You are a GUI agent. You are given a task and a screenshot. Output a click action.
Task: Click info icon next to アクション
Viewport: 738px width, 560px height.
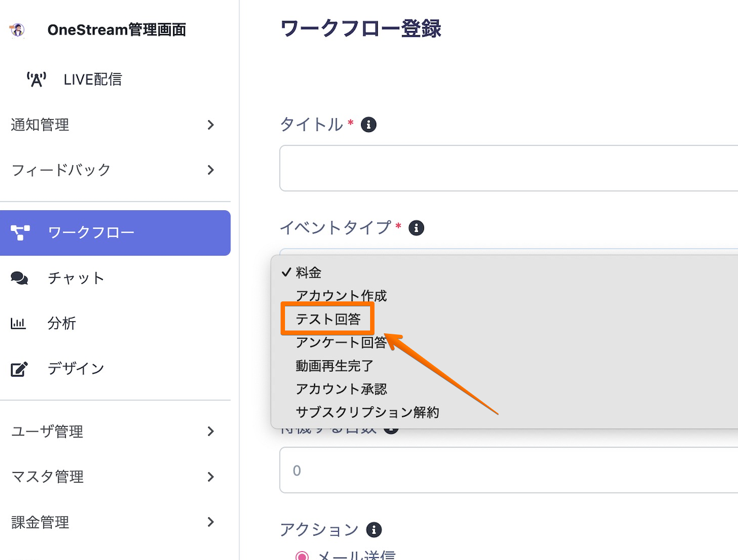pos(374,530)
